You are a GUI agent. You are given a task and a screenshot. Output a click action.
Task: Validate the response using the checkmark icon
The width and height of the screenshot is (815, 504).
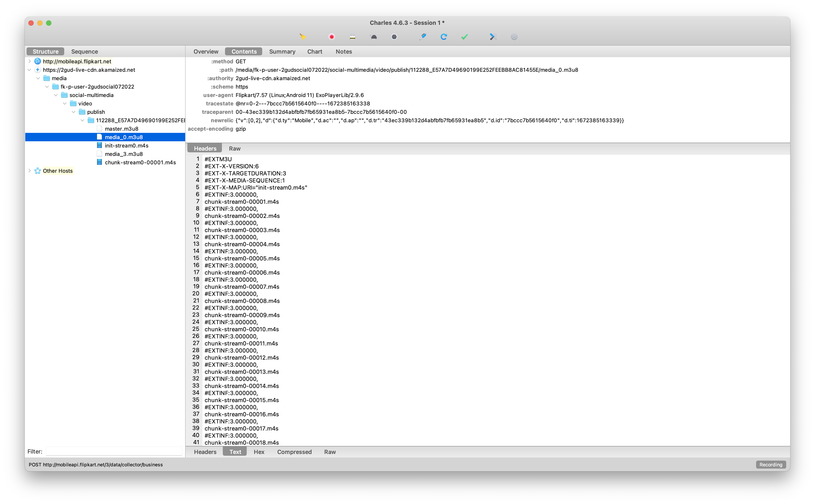point(465,37)
